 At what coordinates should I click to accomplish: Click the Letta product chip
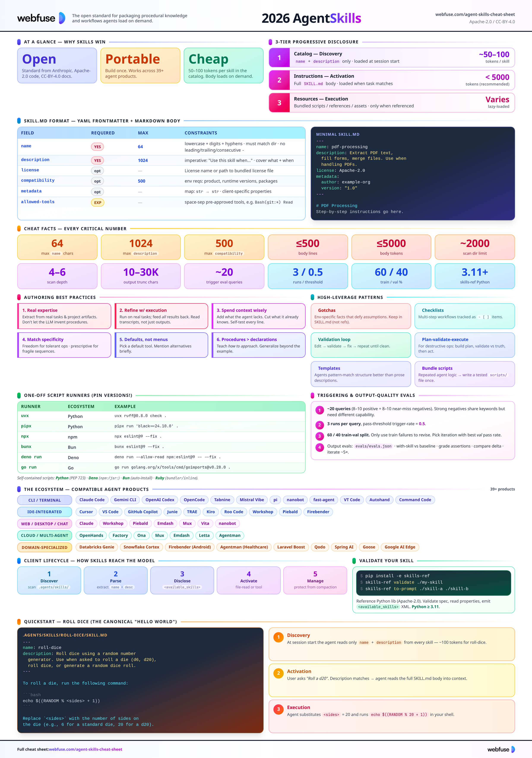[x=204, y=535]
